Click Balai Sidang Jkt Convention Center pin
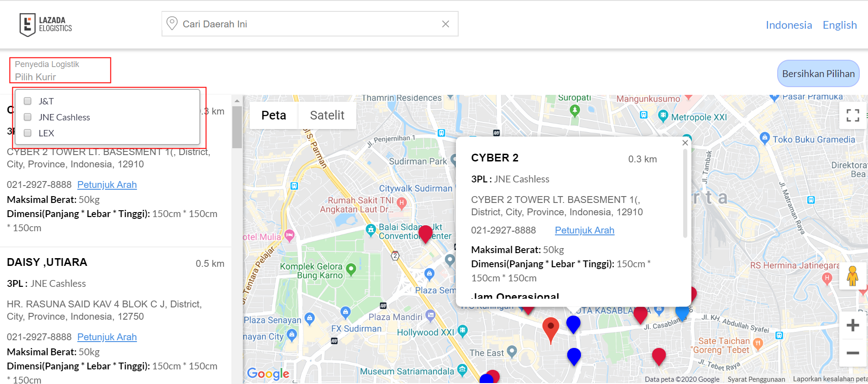 tap(371, 231)
